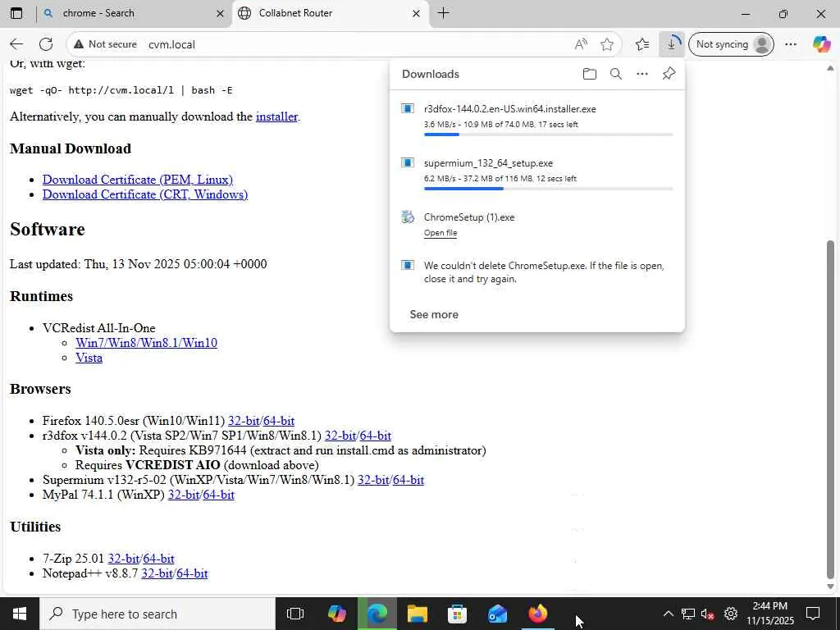Open Outlook from taskbar
Screen dimensions: 840x630
pos(497,614)
